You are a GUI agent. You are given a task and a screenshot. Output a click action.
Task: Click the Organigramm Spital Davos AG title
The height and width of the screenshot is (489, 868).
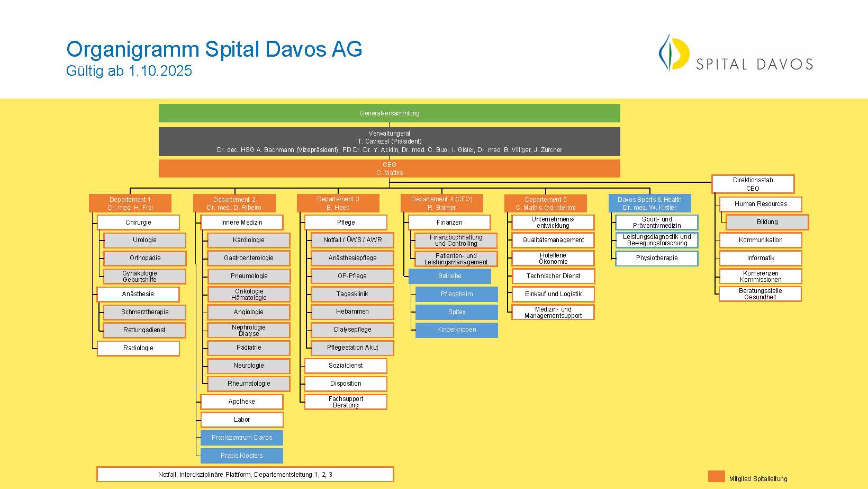(214, 49)
